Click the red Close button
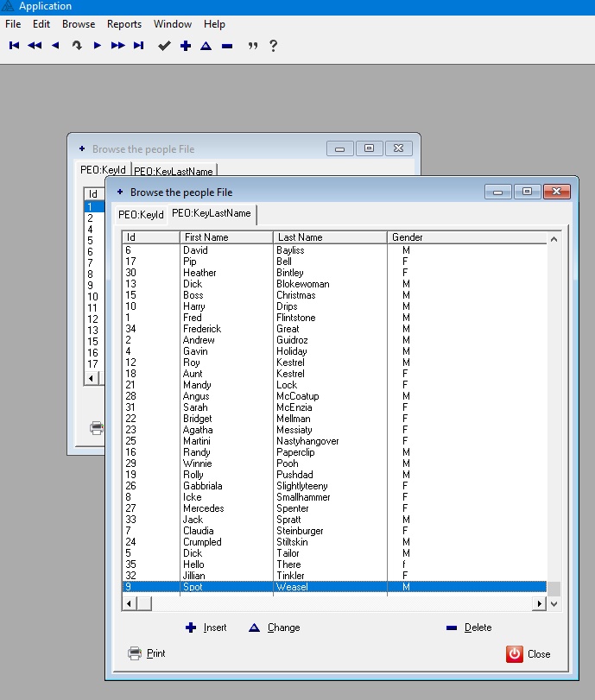The width and height of the screenshot is (595, 700). [x=529, y=653]
